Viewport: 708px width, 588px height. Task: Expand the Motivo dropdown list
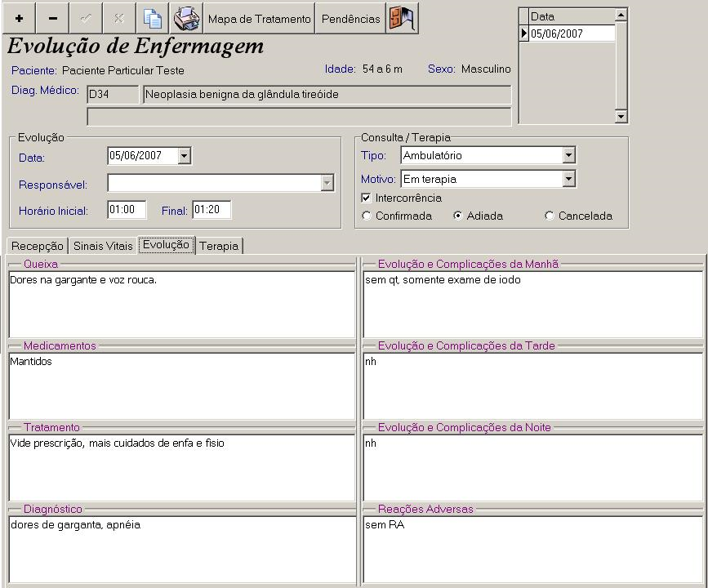click(568, 179)
